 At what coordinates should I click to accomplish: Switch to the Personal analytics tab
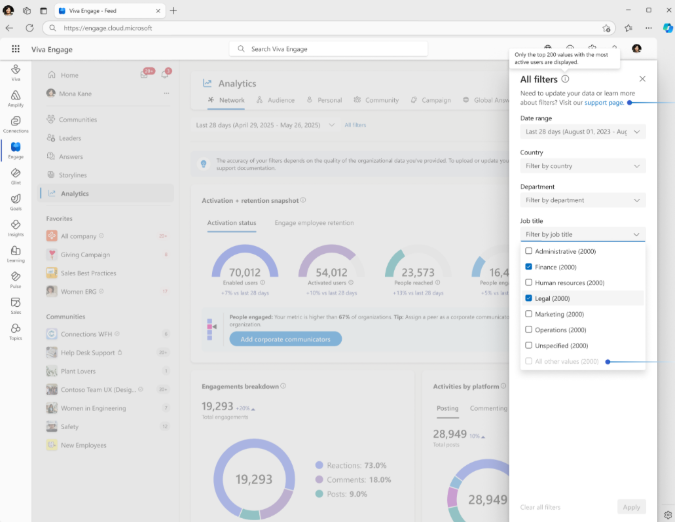click(324, 100)
